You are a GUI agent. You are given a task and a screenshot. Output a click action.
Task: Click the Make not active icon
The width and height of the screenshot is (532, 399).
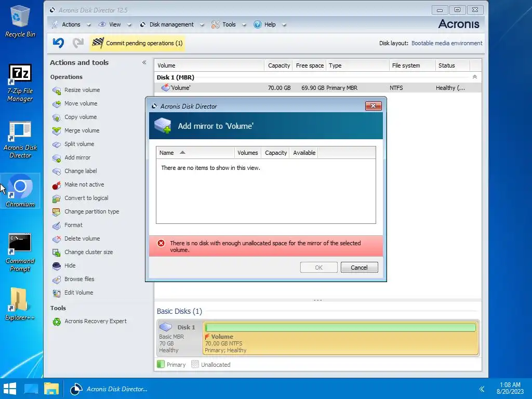point(56,185)
